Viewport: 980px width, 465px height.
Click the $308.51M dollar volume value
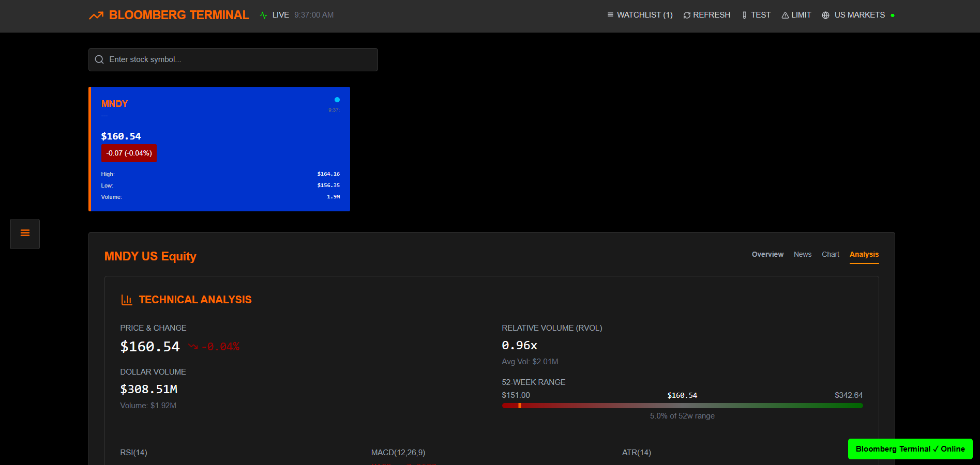tap(149, 389)
